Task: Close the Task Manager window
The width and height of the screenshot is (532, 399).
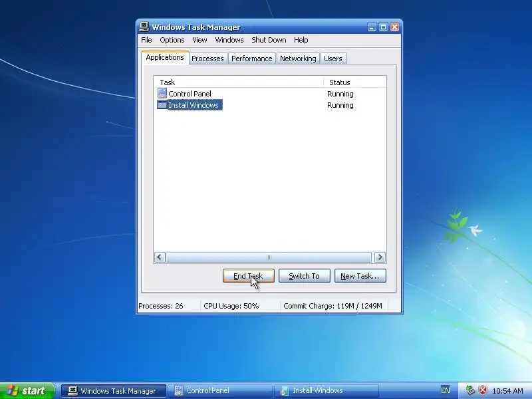Action: pos(394,27)
